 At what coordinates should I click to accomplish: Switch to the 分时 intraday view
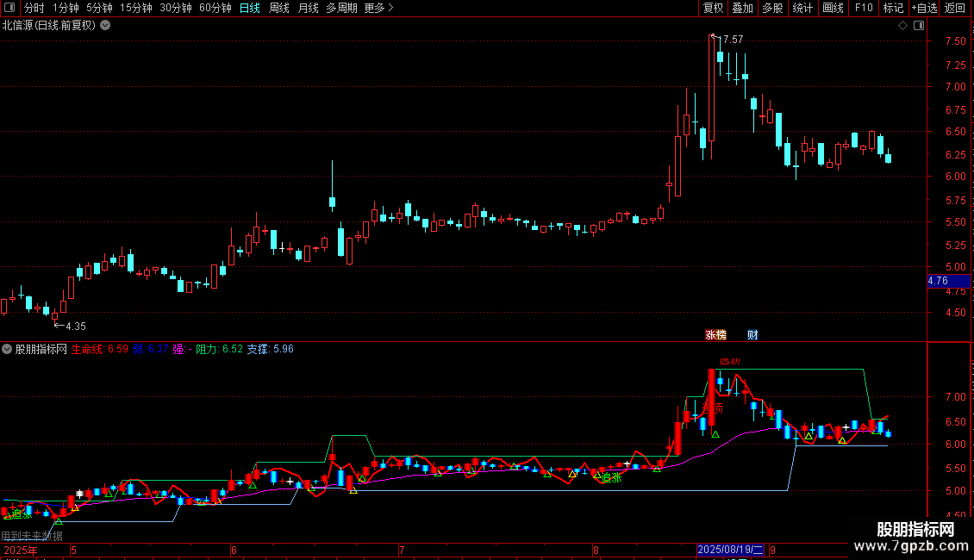34,8
